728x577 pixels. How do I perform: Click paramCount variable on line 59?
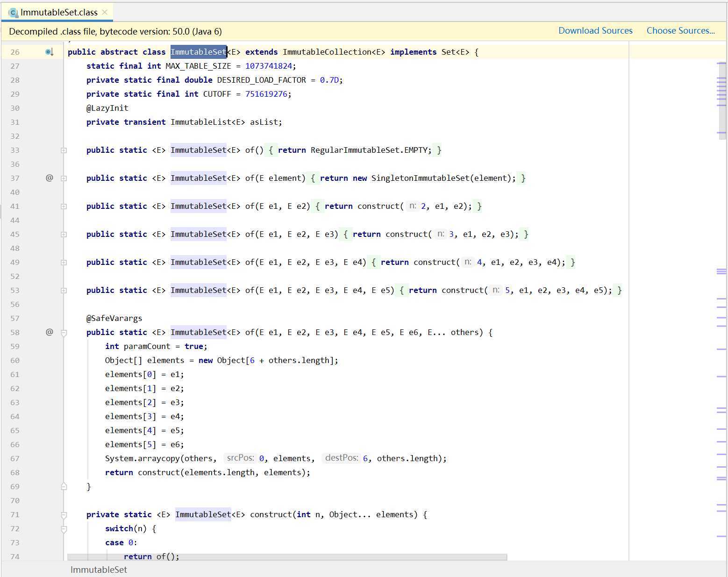(x=147, y=346)
